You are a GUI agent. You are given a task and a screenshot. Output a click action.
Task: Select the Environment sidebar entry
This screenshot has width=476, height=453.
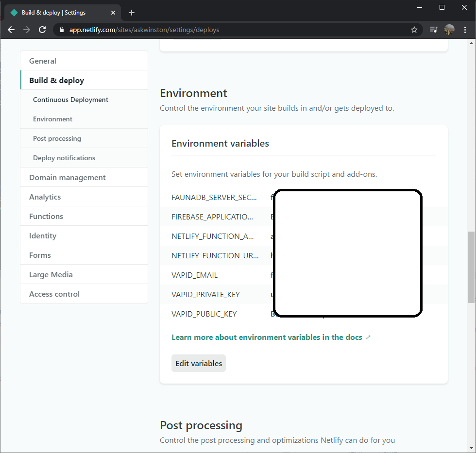point(52,118)
